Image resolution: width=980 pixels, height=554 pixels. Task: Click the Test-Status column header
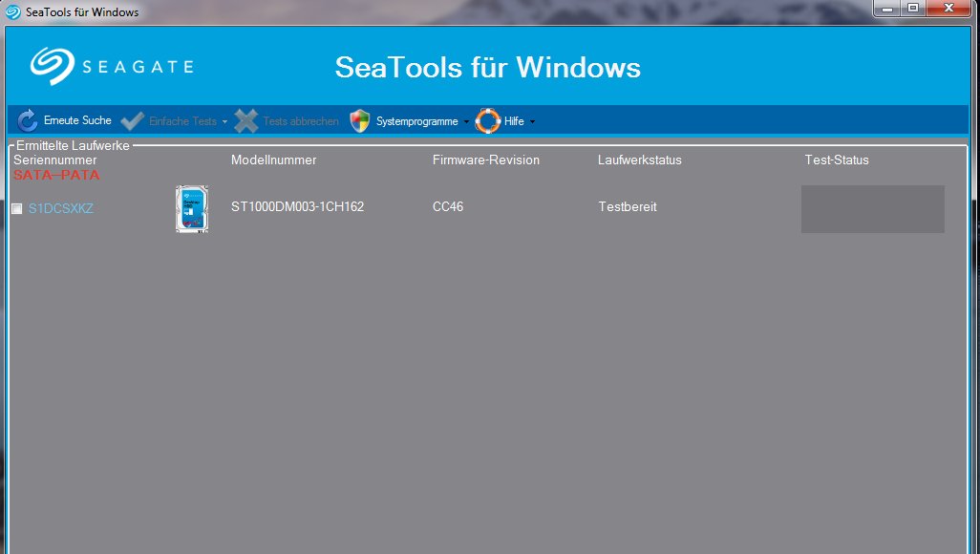(837, 160)
